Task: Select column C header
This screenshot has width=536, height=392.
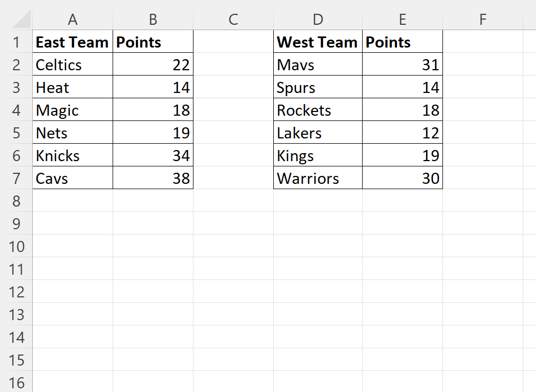Action: click(x=233, y=20)
